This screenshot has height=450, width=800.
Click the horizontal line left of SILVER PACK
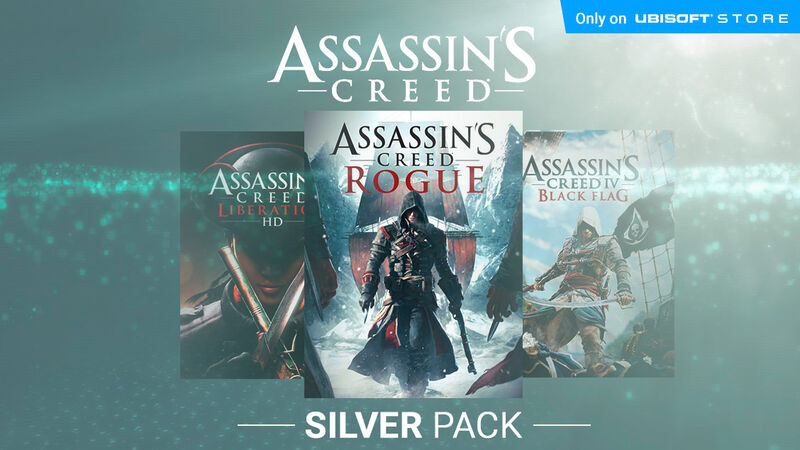[x=266, y=425]
